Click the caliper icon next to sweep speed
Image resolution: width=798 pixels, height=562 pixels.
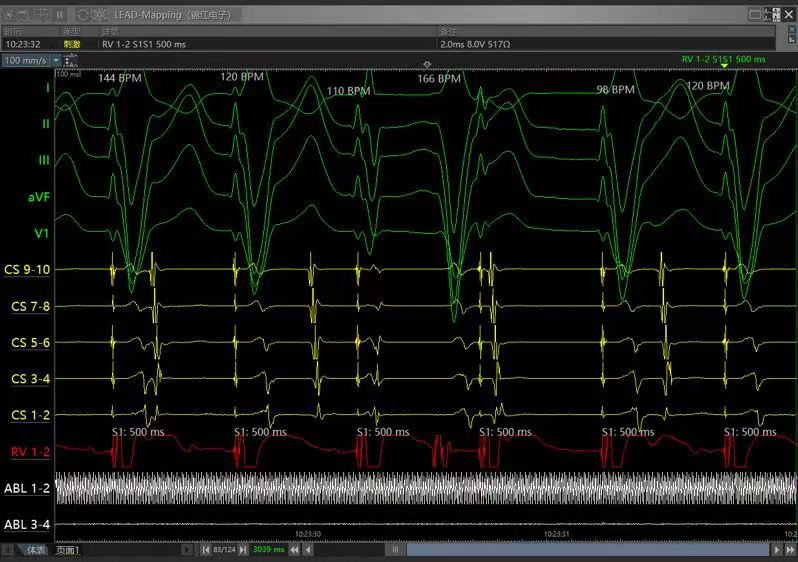pos(68,60)
